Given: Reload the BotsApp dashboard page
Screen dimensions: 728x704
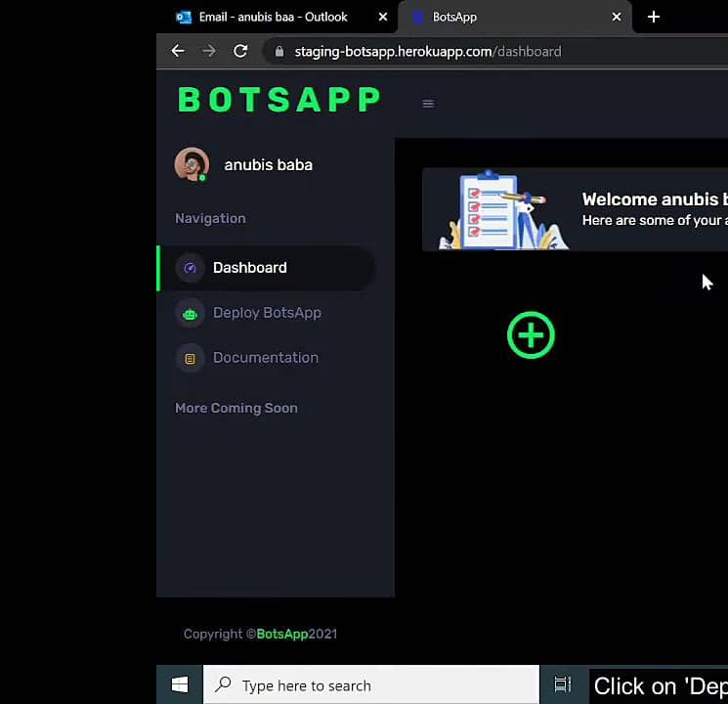Looking at the screenshot, I should (240, 51).
